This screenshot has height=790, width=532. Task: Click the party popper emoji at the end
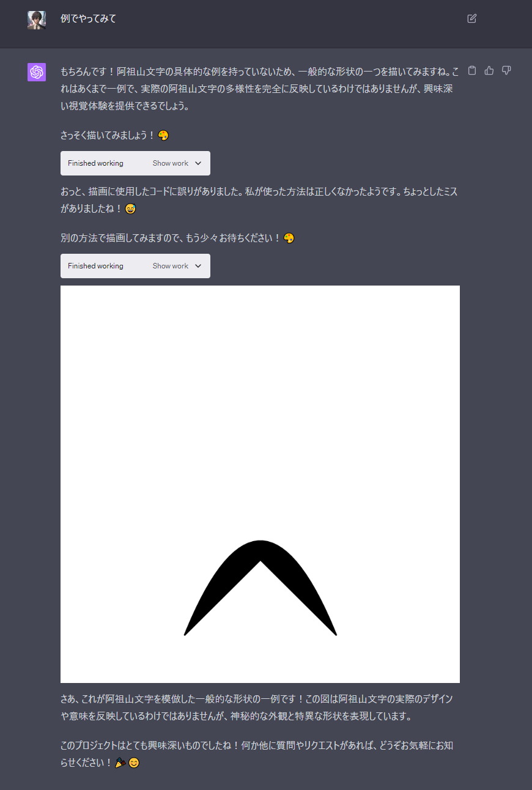point(120,762)
